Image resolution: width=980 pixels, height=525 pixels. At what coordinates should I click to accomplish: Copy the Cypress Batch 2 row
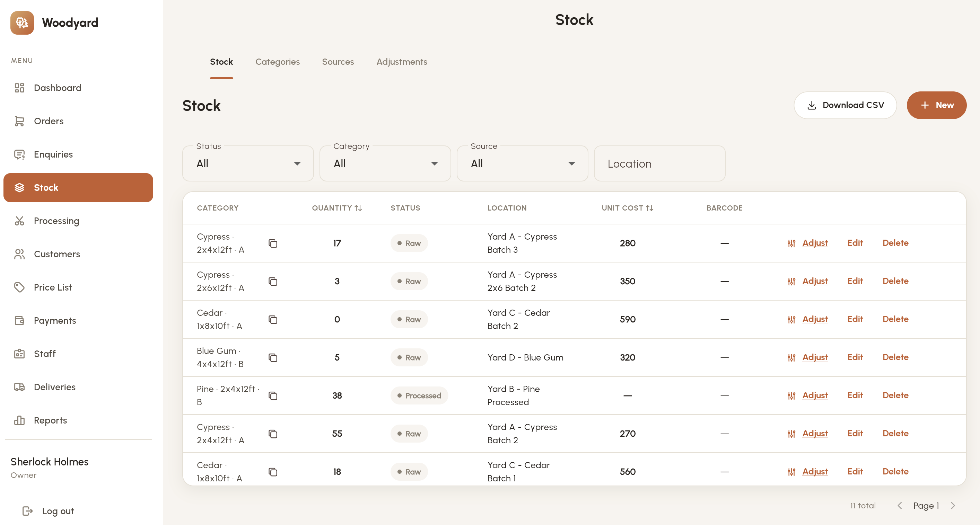pos(273,434)
